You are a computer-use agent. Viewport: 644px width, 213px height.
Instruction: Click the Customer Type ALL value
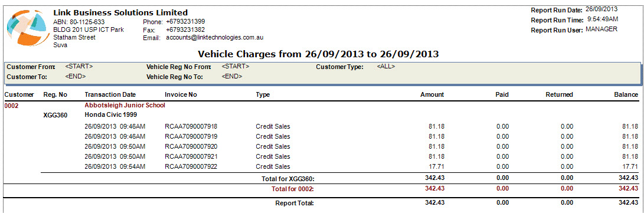click(385, 66)
